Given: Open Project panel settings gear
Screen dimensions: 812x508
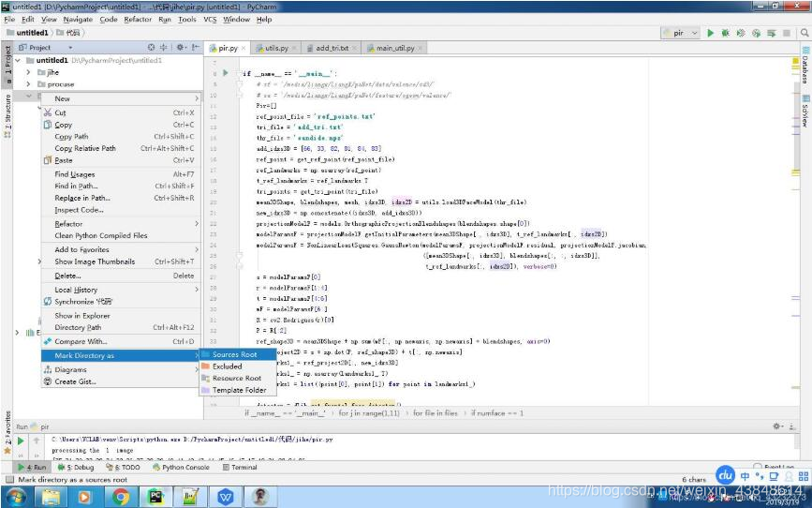Looking at the screenshot, I should coord(180,47).
